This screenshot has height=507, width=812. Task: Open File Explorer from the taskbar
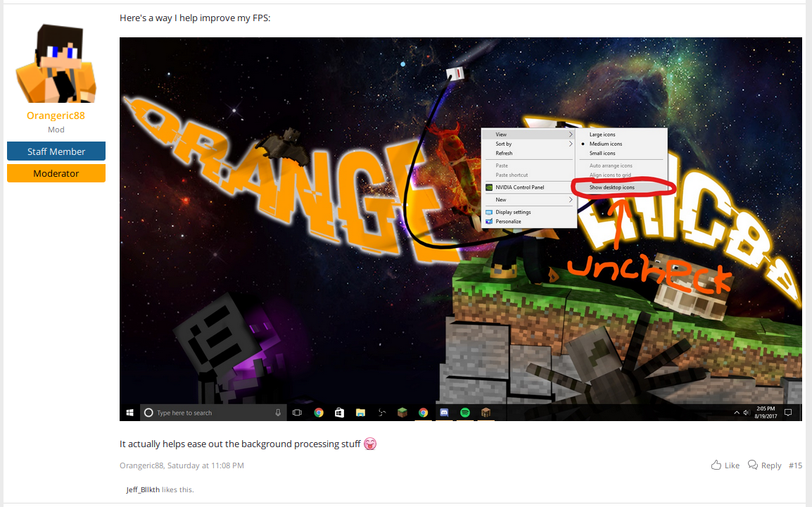pos(360,413)
